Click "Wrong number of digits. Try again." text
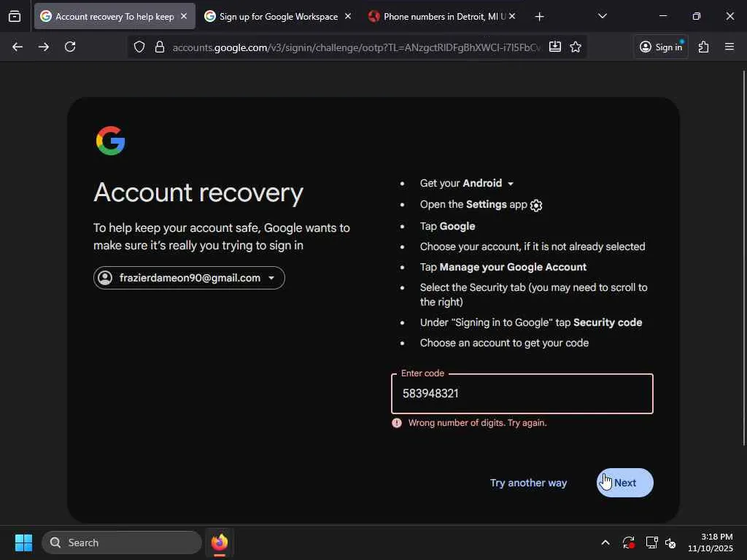The width and height of the screenshot is (747, 560). point(477,423)
